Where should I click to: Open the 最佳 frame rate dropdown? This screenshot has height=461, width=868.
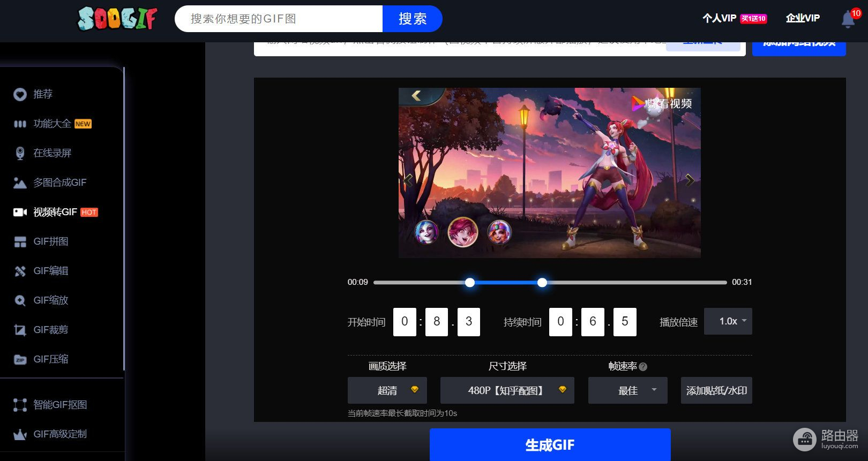627,390
